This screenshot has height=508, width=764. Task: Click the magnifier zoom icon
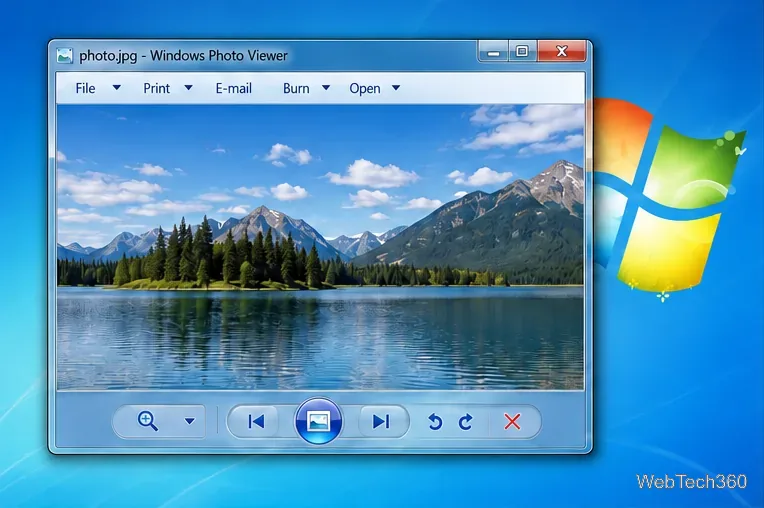coord(148,421)
